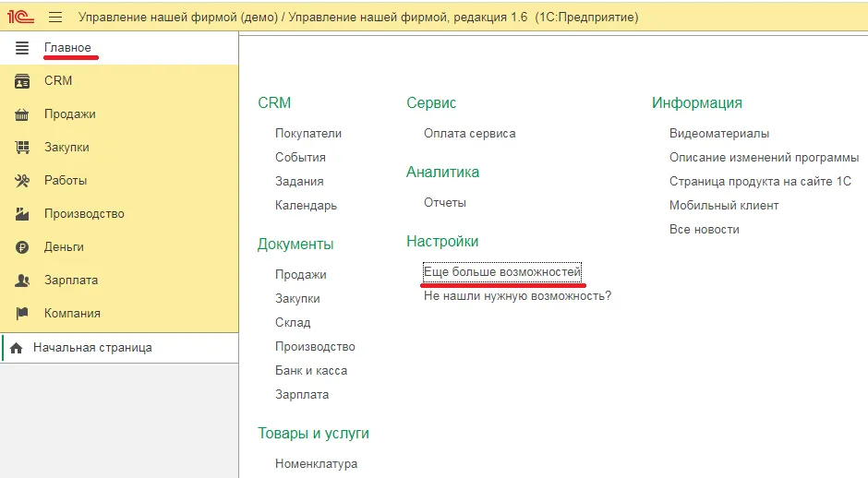Viewport: 868px width, 478px height.
Task: Open the Календарь link
Action: click(307, 205)
